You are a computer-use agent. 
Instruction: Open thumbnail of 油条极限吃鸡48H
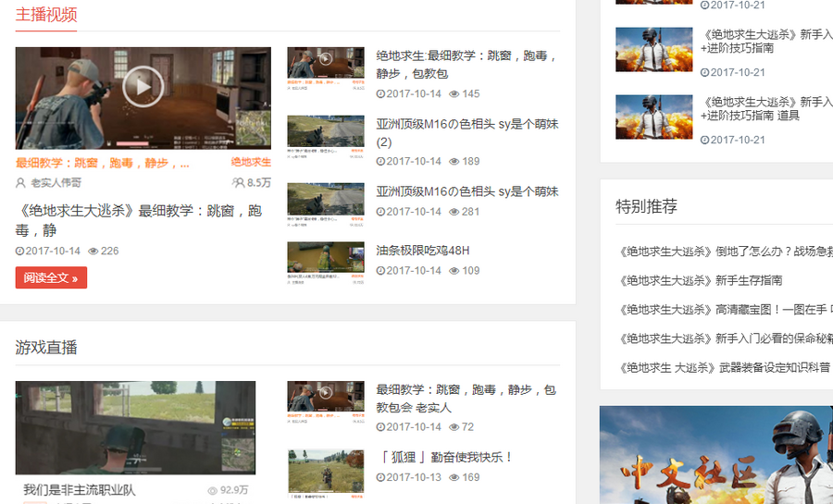pos(326,264)
